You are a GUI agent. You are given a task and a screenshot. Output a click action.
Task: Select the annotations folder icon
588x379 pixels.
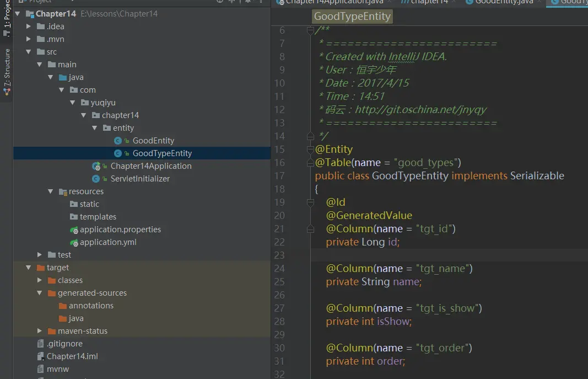[63, 306]
